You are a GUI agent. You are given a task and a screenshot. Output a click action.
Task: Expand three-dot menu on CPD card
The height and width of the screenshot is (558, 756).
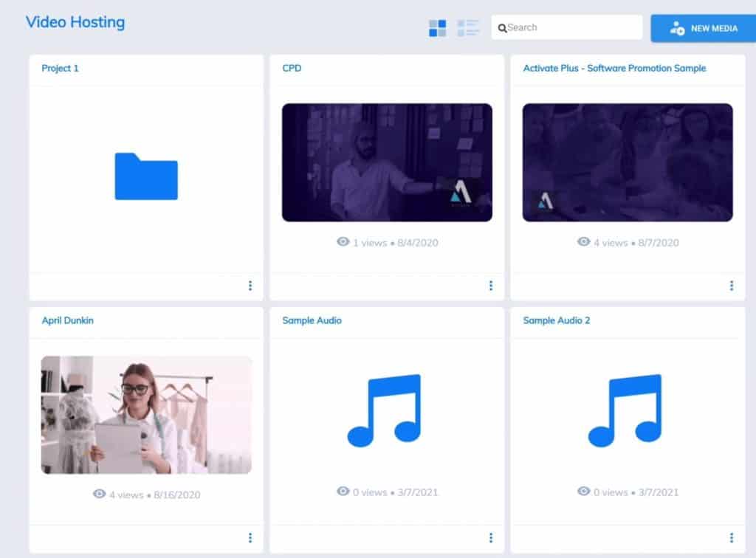pyautogui.click(x=491, y=286)
